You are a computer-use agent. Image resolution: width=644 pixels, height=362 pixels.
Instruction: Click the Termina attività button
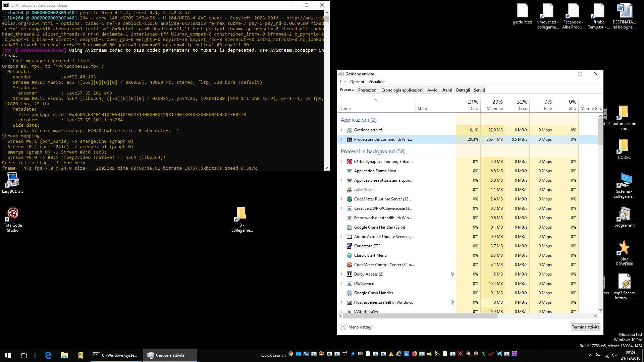[585, 327]
